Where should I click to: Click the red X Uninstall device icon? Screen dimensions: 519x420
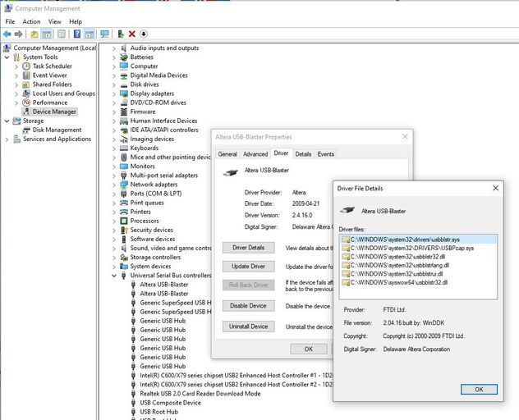[131, 34]
